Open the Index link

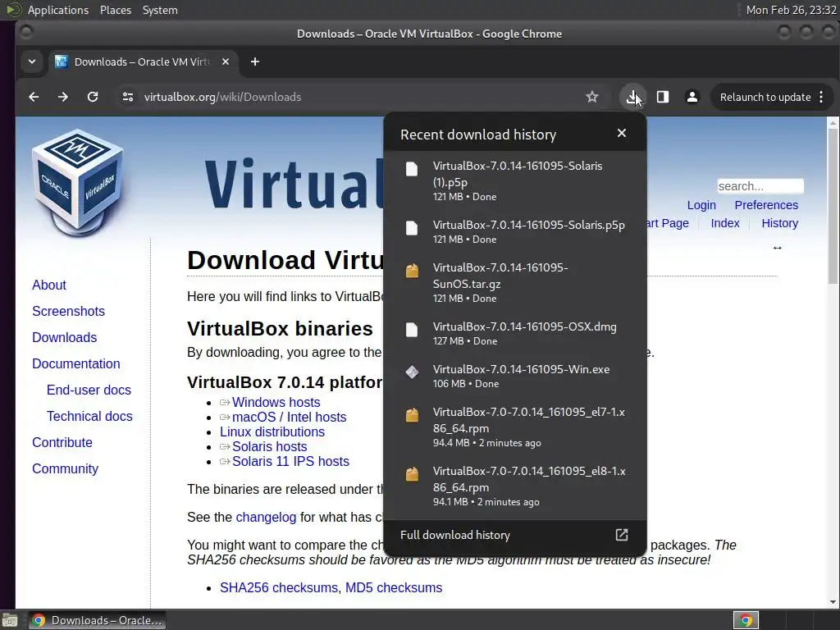coord(725,223)
